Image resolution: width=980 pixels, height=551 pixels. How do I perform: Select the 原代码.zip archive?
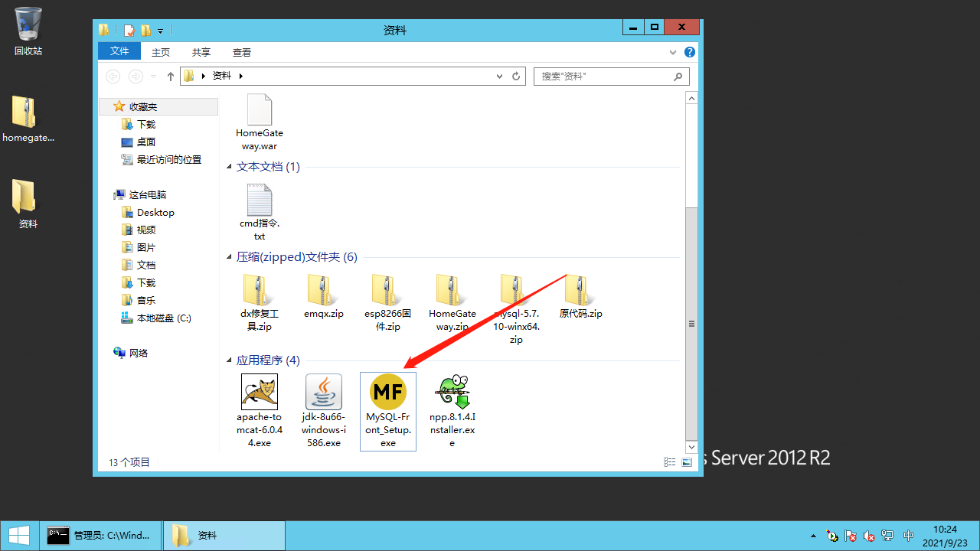[x=581, y=297]
